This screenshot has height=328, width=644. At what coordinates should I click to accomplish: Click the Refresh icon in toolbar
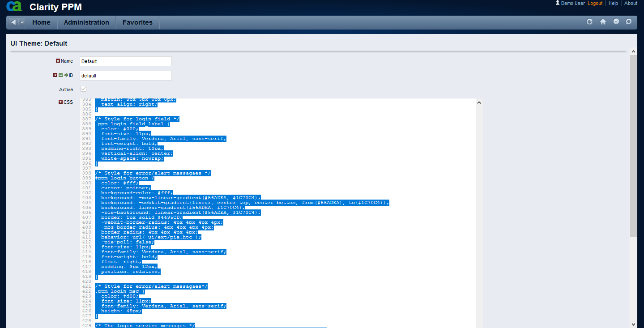[589, 22]
